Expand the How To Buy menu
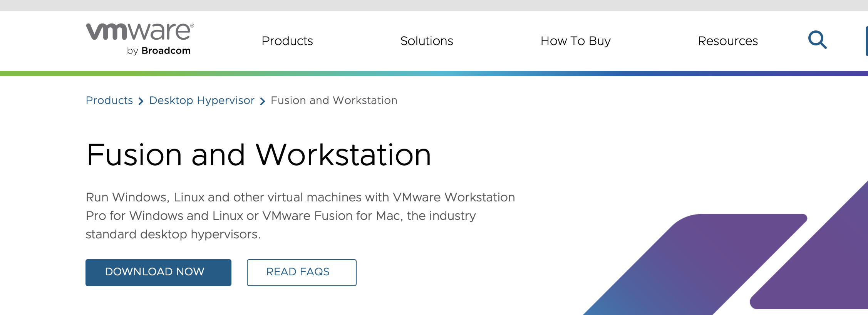 (x=575, y=41)
